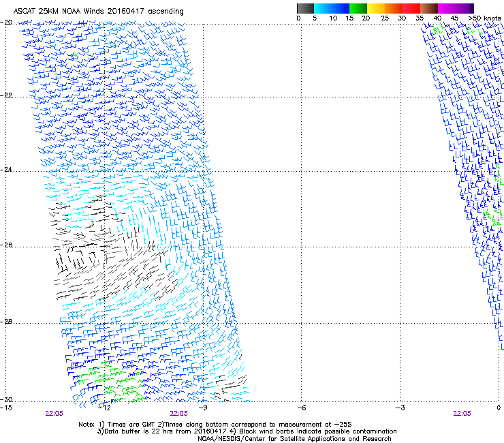Click the '-28' latitude axis label

coord(6,322)
